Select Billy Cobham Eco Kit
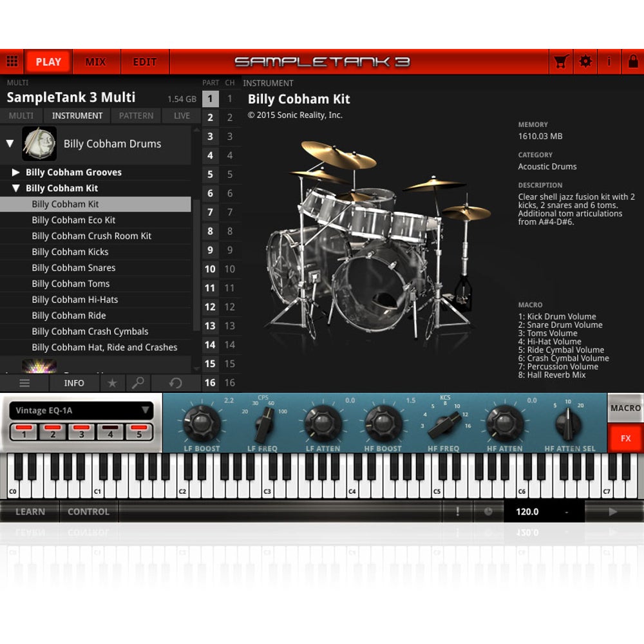This screenshot has width=644, height=644. (x=95, y=220)
